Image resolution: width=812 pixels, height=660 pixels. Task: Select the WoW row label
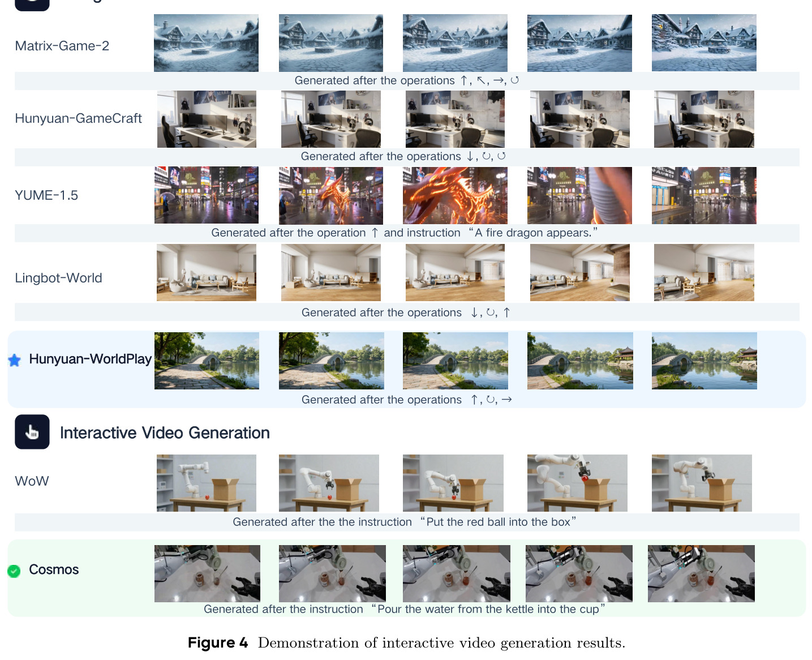pyautogui.click(x=32, y=481)
